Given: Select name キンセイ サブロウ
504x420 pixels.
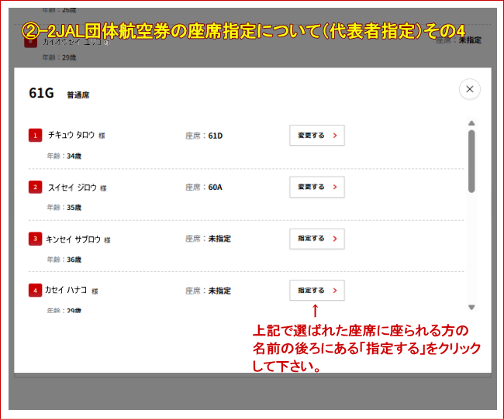Looking at the screenshot, I should coord(74,239).
